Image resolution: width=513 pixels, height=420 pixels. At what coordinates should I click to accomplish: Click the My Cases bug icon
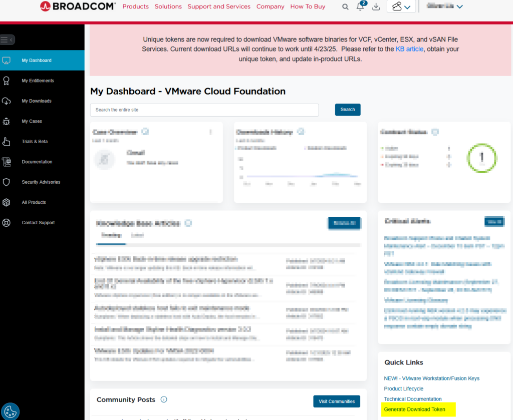pyautogui.click(x=7, y=121)
